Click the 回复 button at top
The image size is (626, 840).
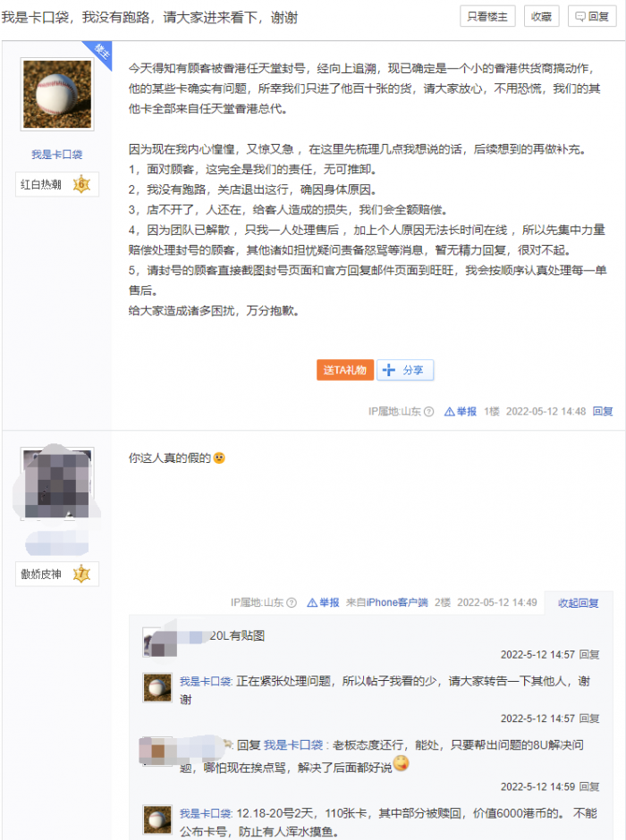[x=592, y=17]
